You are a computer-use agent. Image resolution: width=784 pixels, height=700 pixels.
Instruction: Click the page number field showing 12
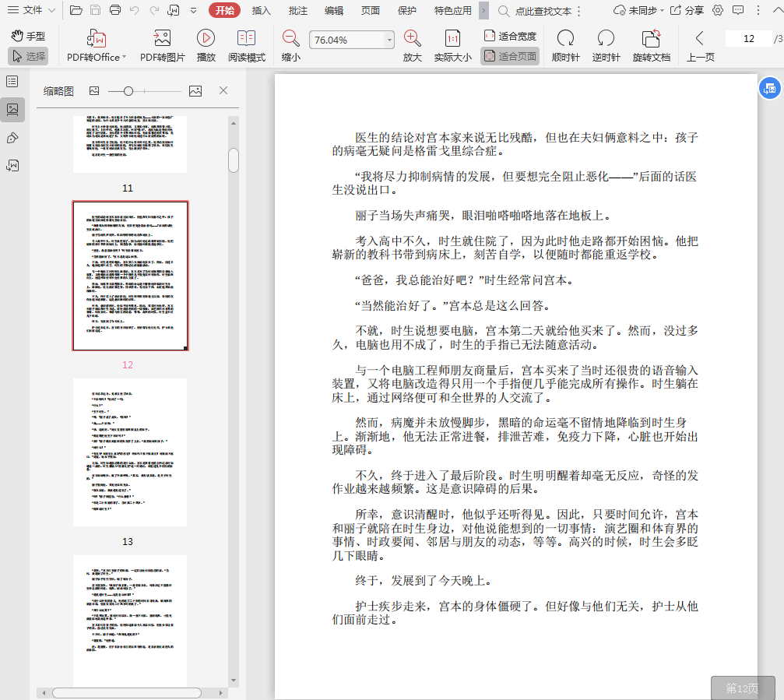pos(748,38)
